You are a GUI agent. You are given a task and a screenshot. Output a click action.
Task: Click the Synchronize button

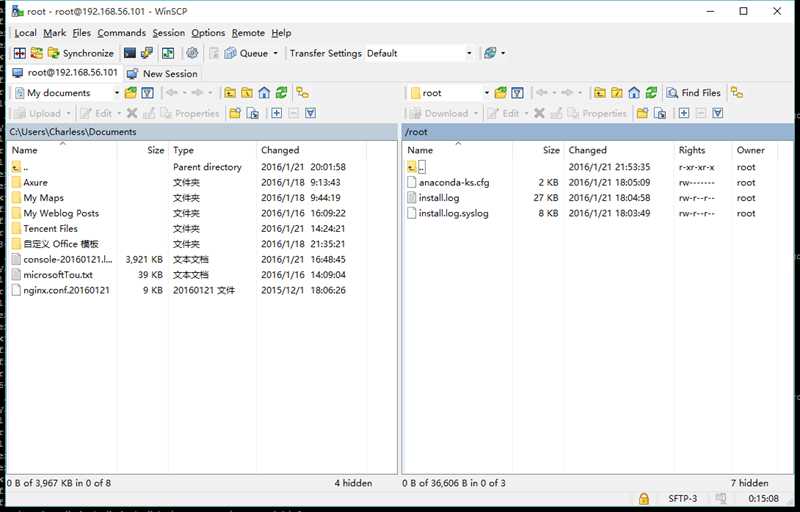81,53
